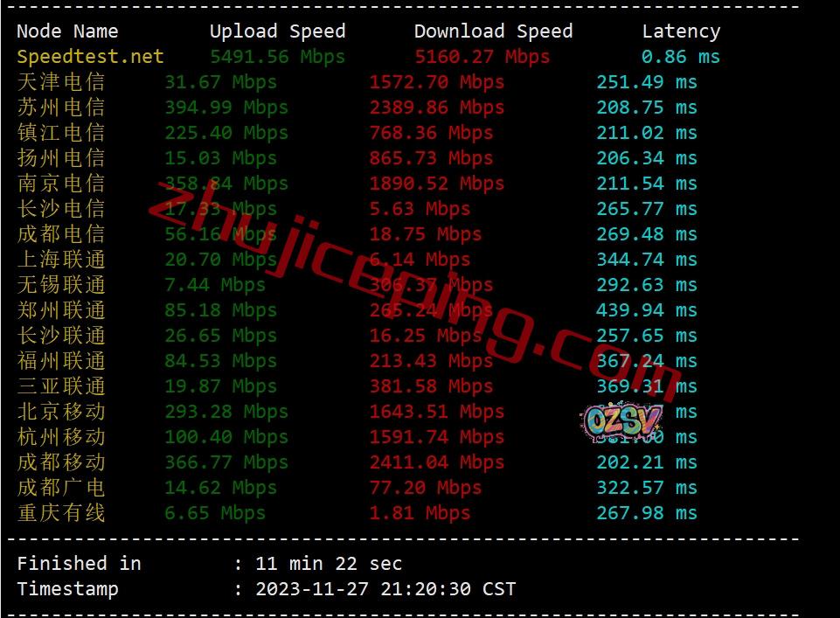This screenshot has height=618, width=840.
Task: Click the OZSV graffiti logo sticker
Action: coord(622,421)
